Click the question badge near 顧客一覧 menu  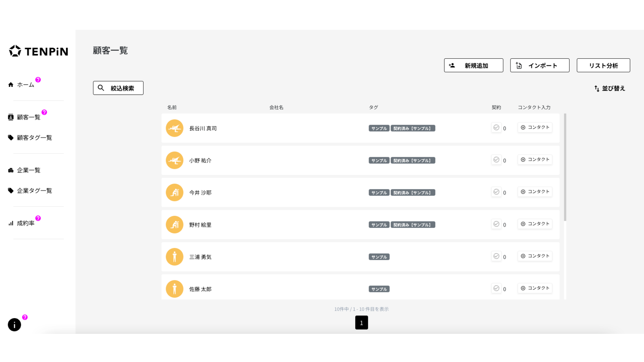point(44,112)
